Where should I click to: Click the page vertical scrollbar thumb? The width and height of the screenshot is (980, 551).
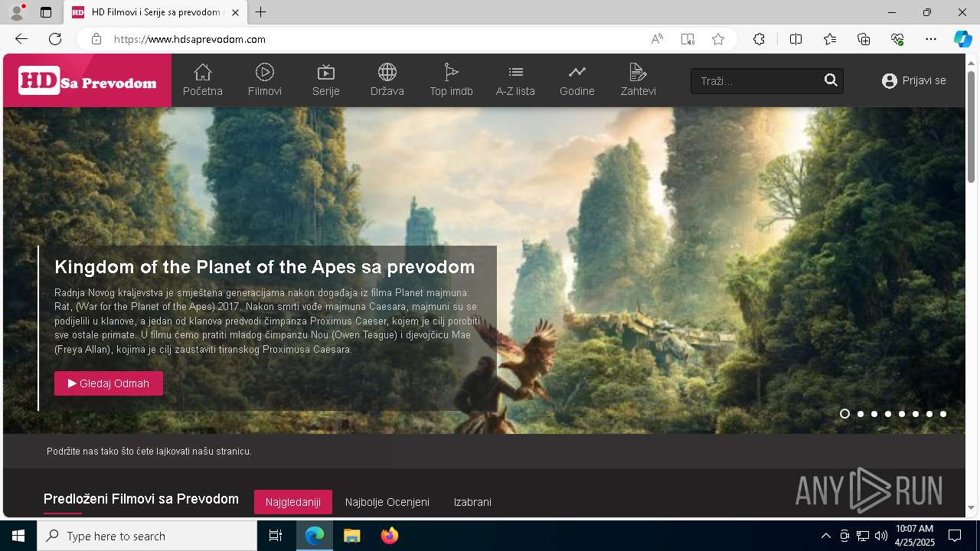tap(971, 126)
